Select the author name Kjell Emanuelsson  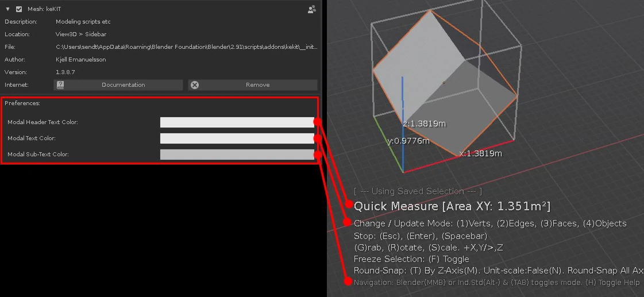click(x=80, y=60)
